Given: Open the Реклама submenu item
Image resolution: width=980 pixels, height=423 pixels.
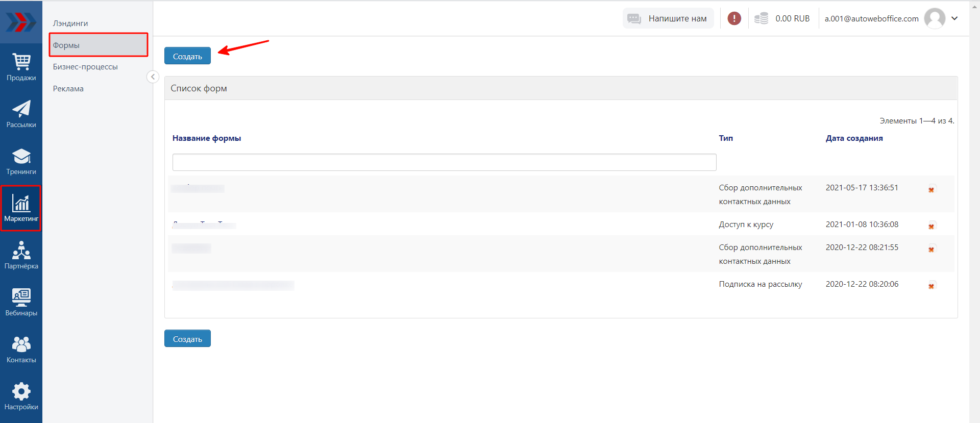Looking at the screenshot, I should (x=68, y=89).
